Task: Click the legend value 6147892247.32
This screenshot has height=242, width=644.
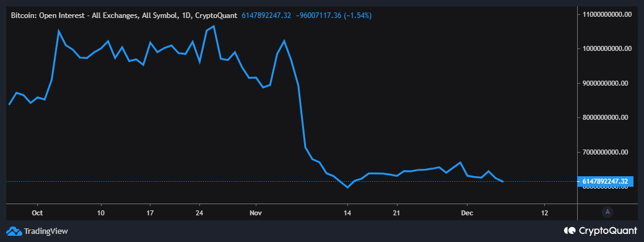Action: pyautogui.click(x=266, y=16)
